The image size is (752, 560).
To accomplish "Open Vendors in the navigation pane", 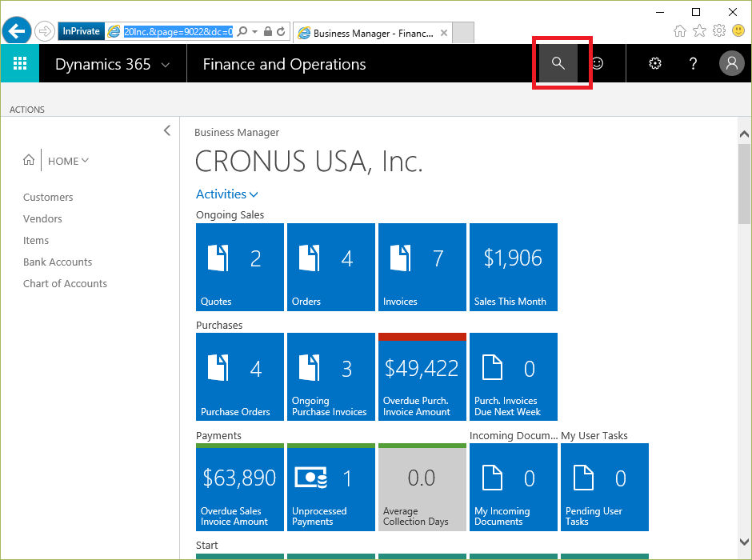I will tap(42, 218).
